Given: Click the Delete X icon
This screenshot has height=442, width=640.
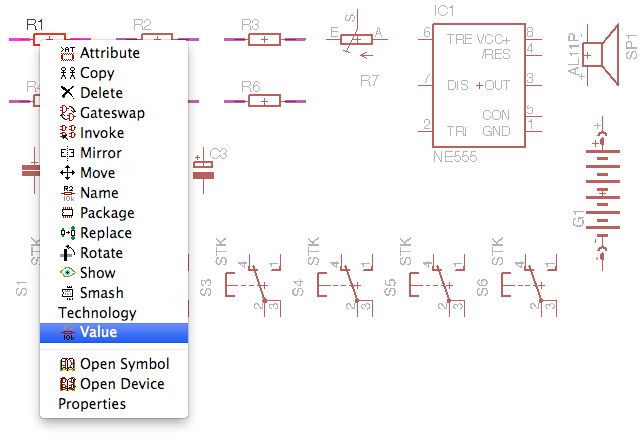Looking at the screenshot, I should tap(68, 93).
